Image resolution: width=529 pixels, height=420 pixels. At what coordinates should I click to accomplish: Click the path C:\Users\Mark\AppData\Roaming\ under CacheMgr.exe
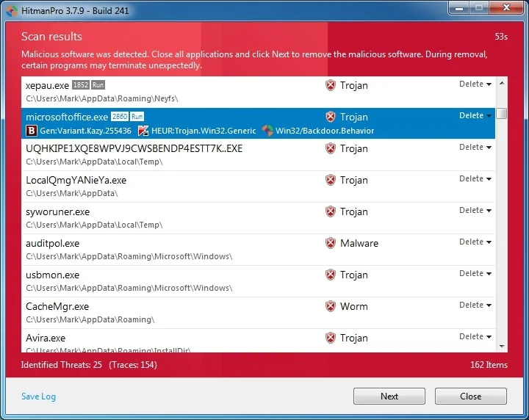tap(90, 319)
